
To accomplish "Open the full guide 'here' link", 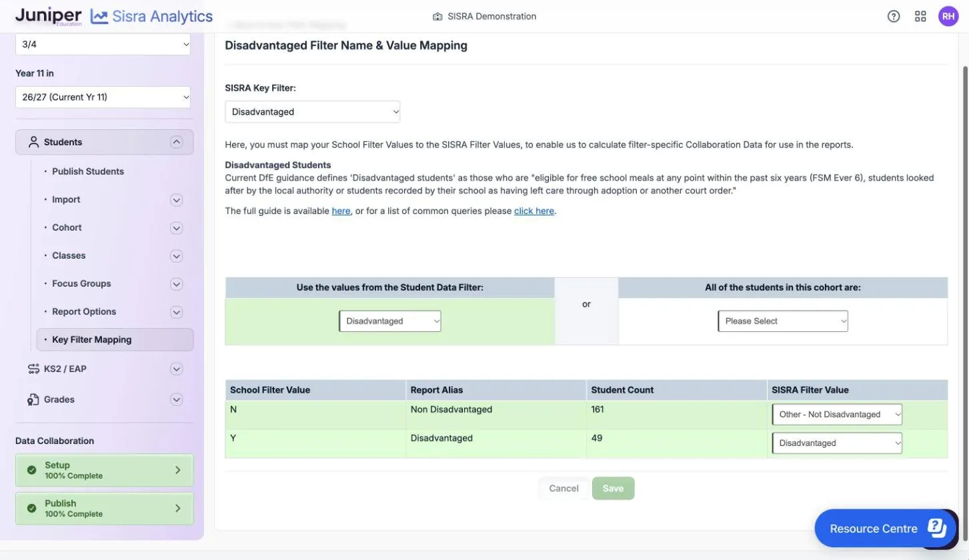I will [x=341, y=211].
